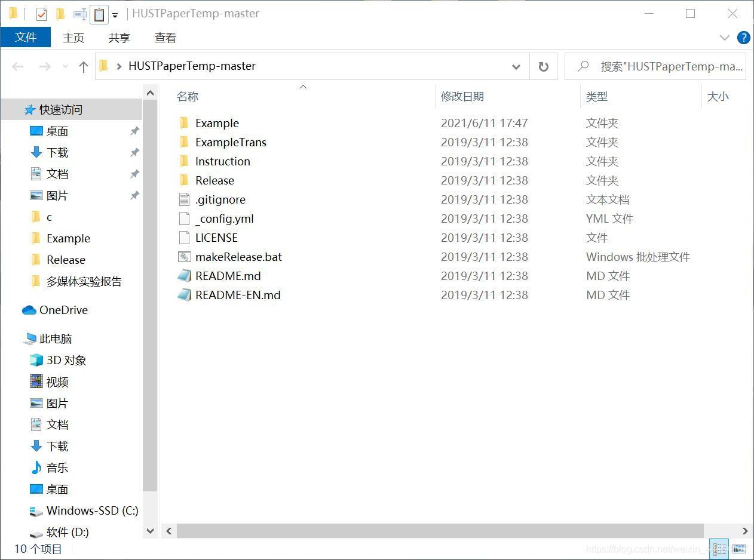Go forward with the right arrow button
This screenshot has width=754, height=560.
pyautogui.click(x=45, y=66)
